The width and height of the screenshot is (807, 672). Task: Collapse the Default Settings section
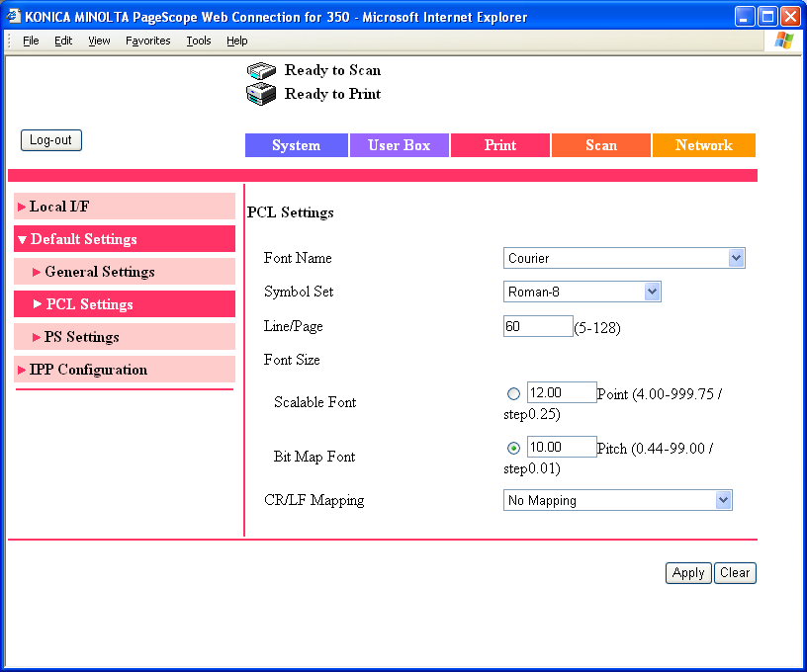[x=125, y=238]
